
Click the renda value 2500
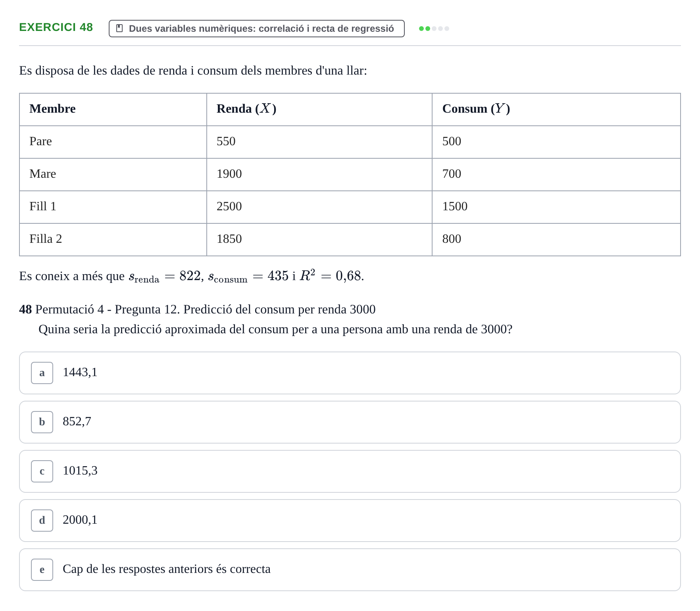(x=229, y=206)
